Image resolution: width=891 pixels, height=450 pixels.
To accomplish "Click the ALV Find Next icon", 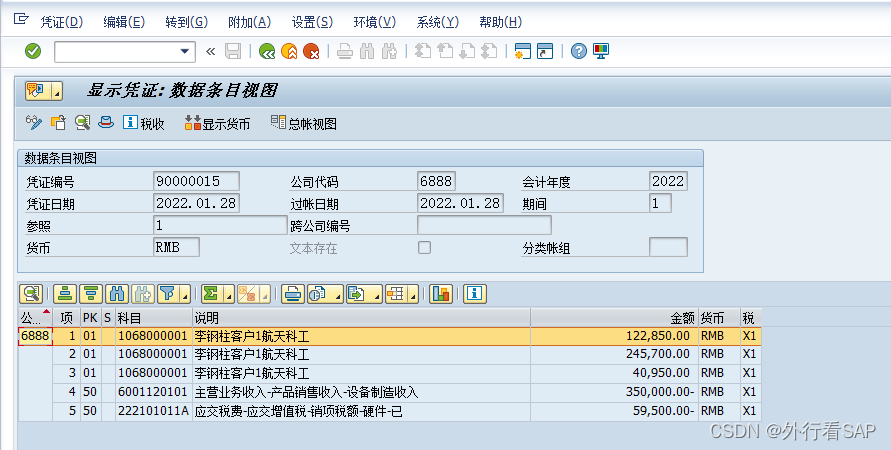I will pos(143,294).
